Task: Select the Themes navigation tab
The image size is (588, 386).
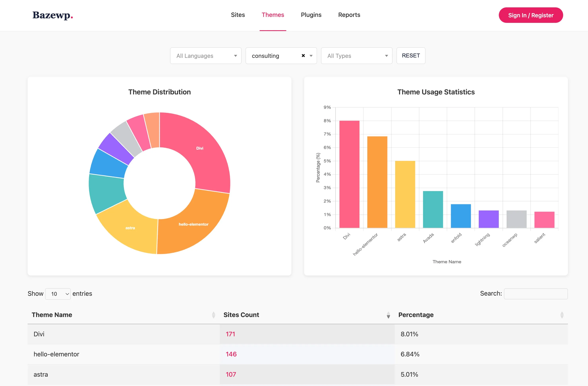Action: click(x=273, y=15)
